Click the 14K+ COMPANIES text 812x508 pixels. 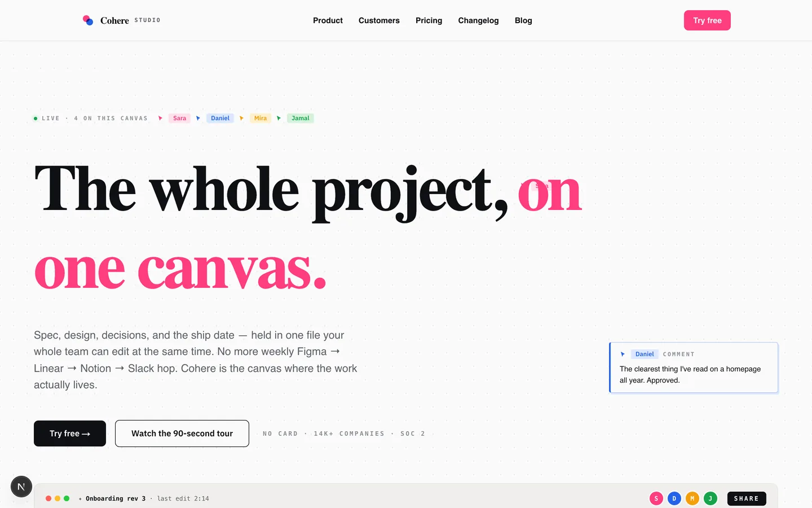click(x=349, y=433)
